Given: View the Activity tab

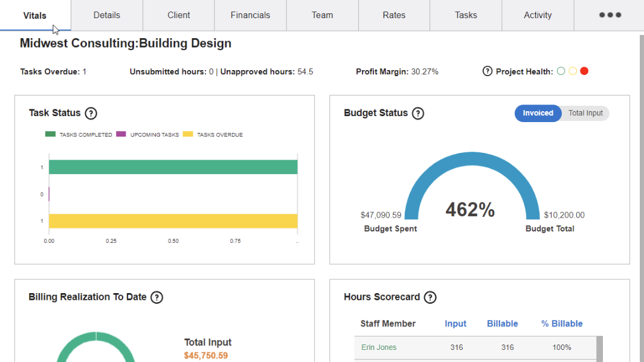Looking at the screenshot, I should point(538,15).
